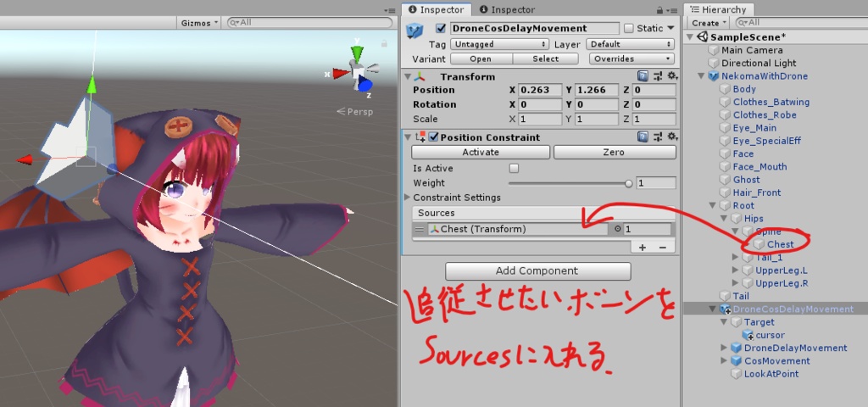868x407 pixels.
Task: Select the red X-axis move handle
Action: click(x=25, y=160)
